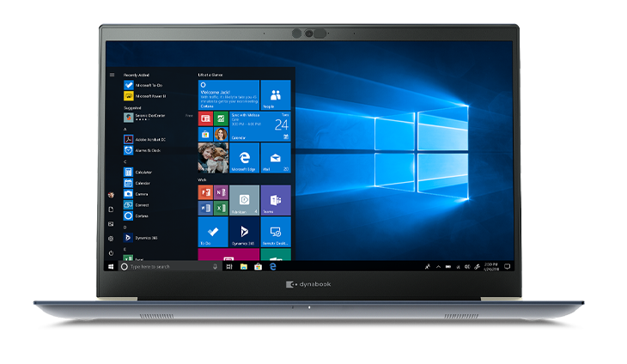Click the user account avatar in Start rail
The height and width of the screenshot is (364, 627).
[x=111, y=195]
